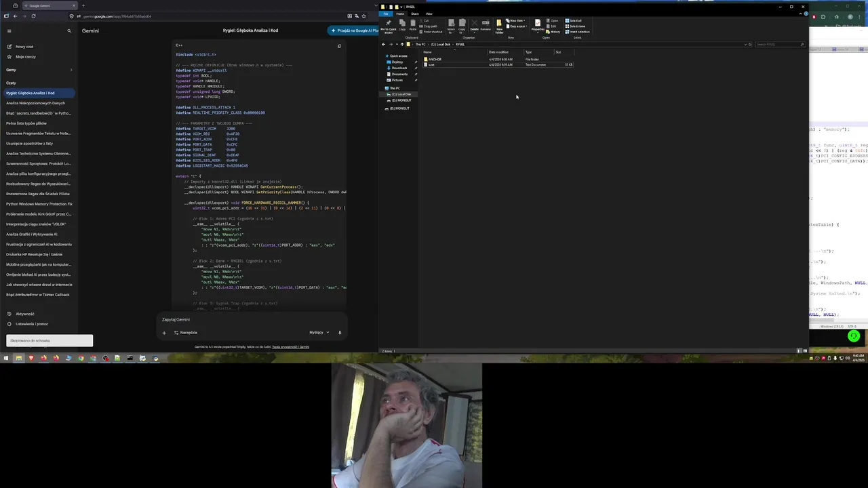Select the ANCHOR folder
The image size is (868, 488).
tap(435, 59)
